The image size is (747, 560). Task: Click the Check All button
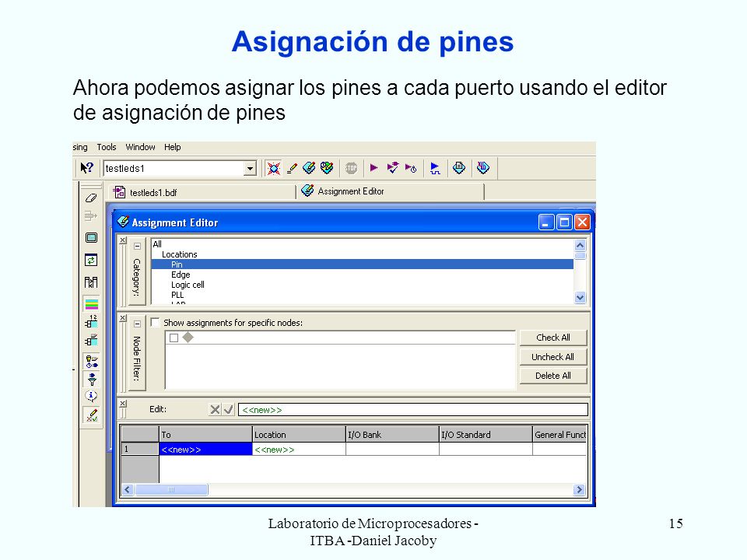click(x=553, y=338)
